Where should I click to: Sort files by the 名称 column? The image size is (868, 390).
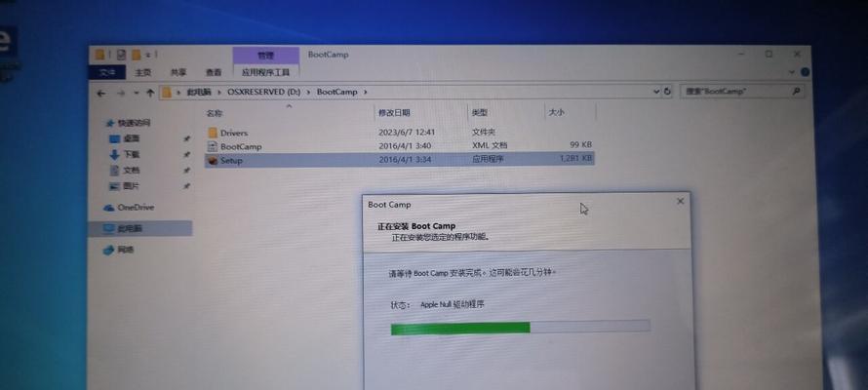tap(215, 113)
